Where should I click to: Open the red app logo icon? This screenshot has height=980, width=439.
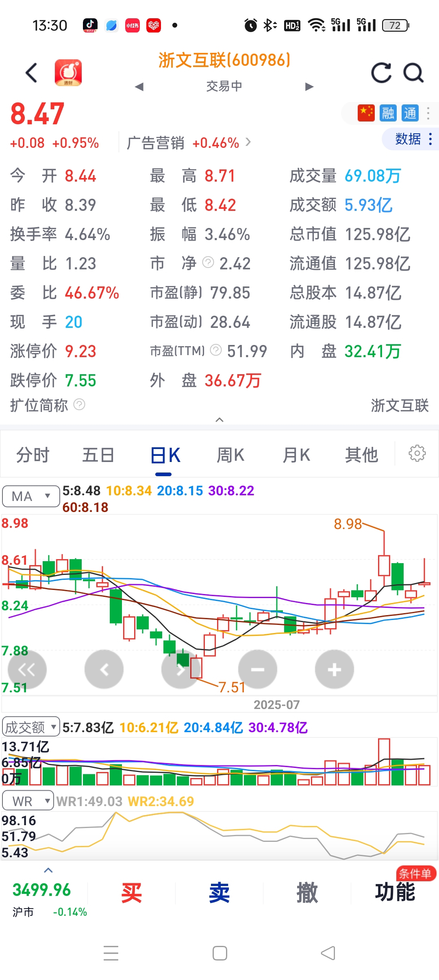coord(68,73)
